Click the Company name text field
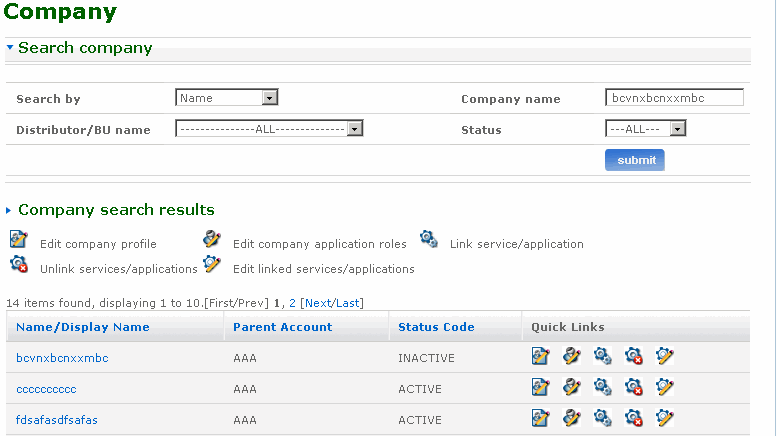The height and width of the screenshot is (436, 777). (674, 98)
